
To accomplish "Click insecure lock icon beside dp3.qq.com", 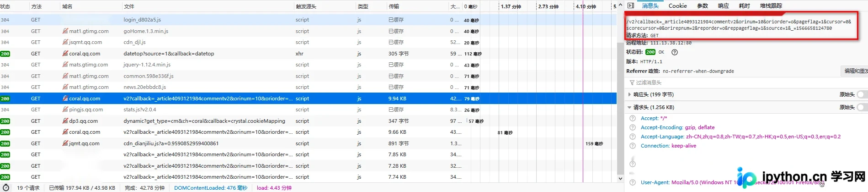I will click(x=65, y=121).
